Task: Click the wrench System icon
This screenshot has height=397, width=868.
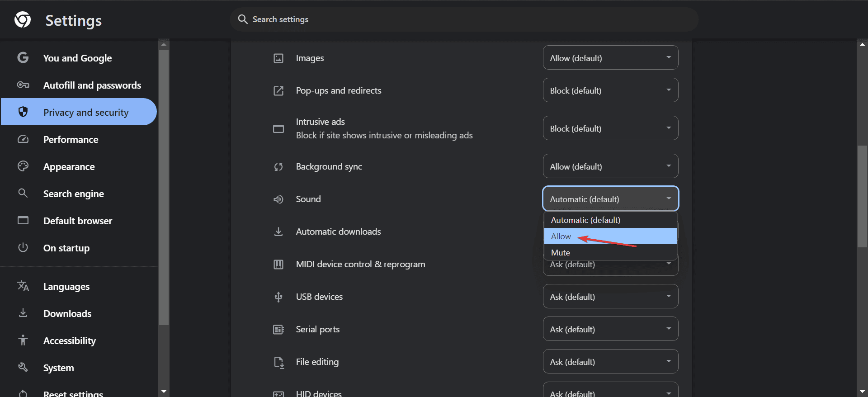Action: pos(23,367)
